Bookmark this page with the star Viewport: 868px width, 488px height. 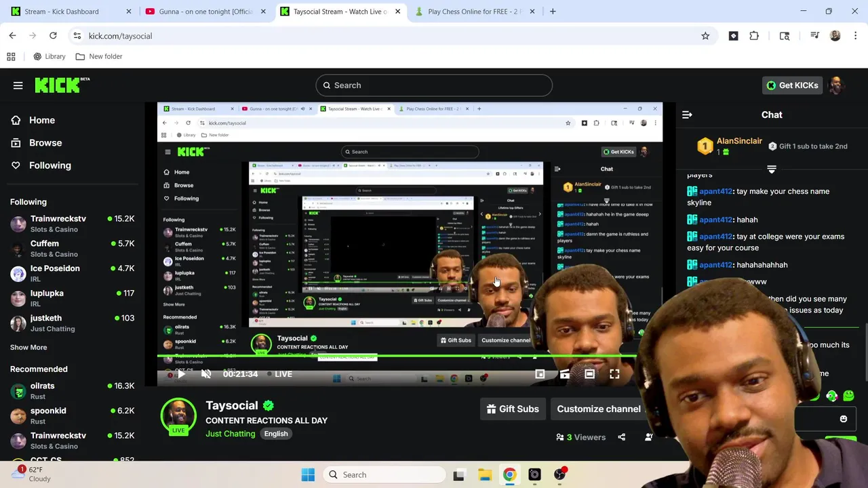705,36
